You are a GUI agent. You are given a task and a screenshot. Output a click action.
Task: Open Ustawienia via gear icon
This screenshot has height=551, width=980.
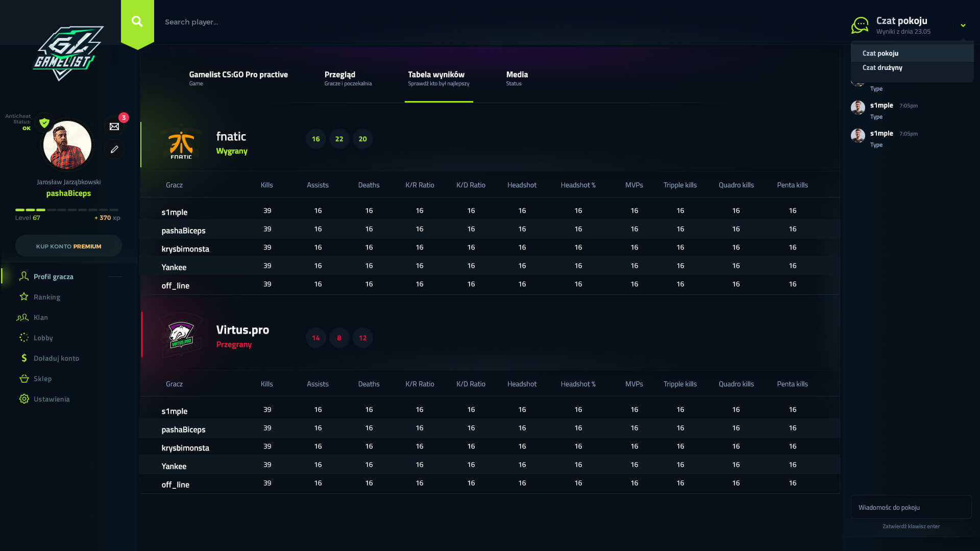[x=24, y=399]
